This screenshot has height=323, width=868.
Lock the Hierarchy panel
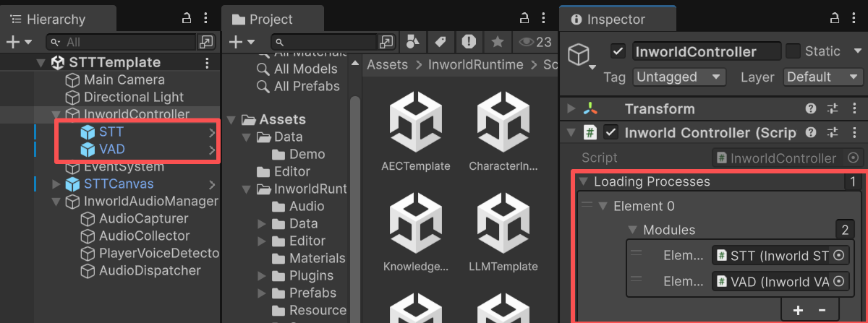pyautogui.click(x=187, y=19)
